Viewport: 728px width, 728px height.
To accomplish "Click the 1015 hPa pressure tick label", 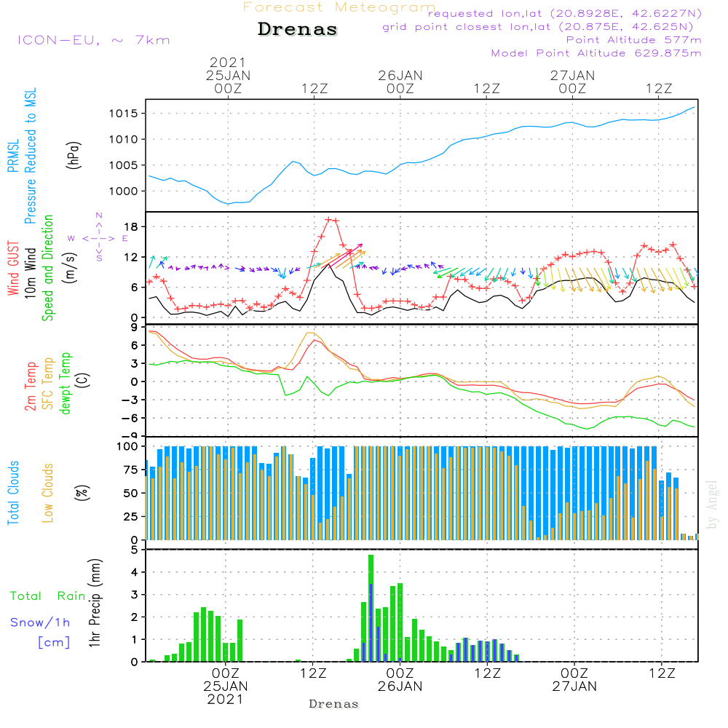I will 124,114.
